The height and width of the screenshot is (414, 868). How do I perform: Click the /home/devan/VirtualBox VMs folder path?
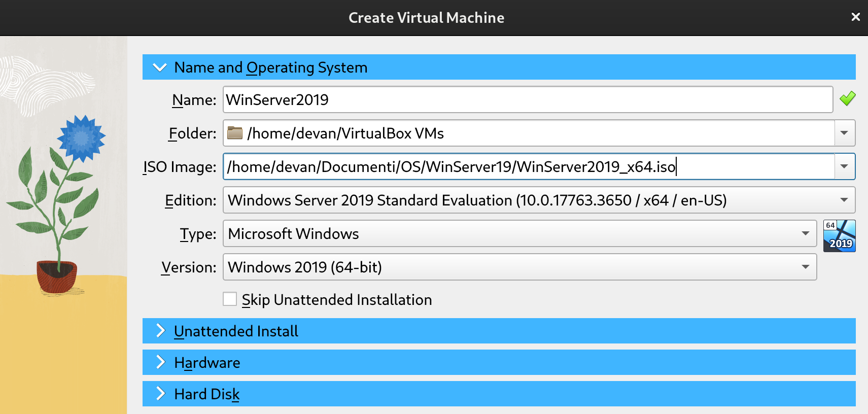tap(345, 133)
